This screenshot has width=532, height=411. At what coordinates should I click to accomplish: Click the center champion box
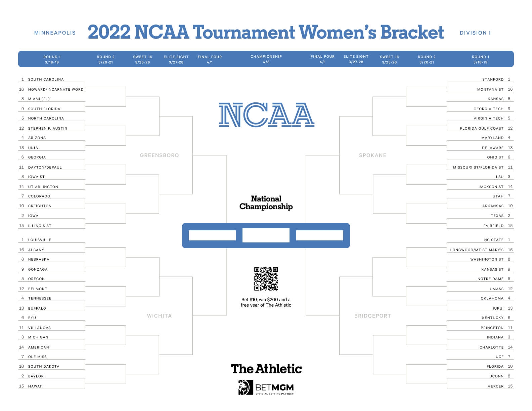pyautogui.click(x=266, y=235)
